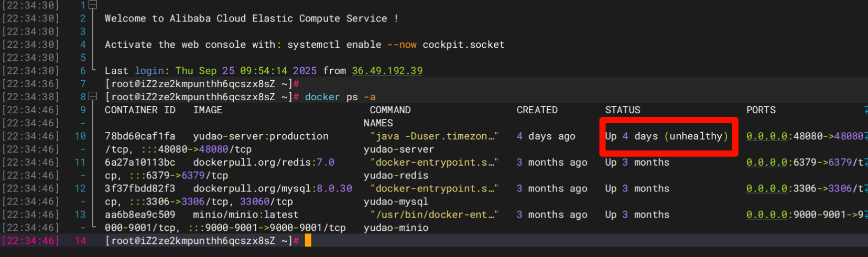The height and width of the screenshot is (257, 868).
Task: Place cursor at the orange prompt block
Action: click(308, 241)
